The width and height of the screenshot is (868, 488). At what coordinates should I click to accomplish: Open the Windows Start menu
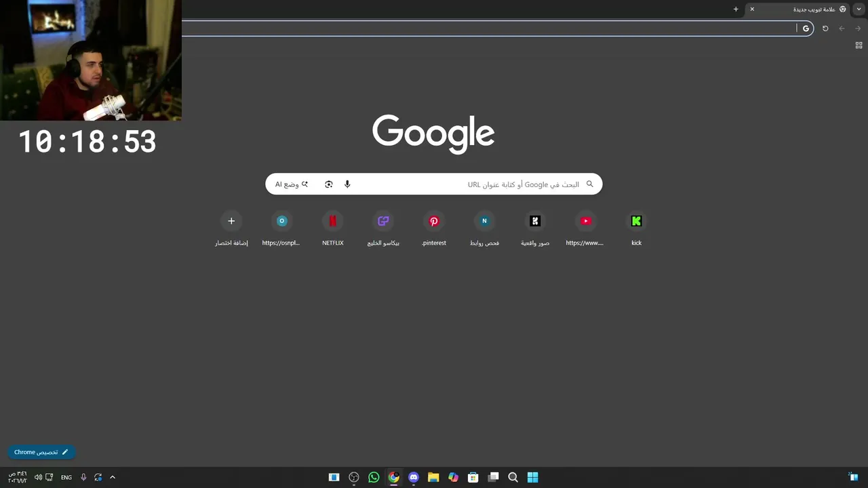[x=533, y=477]
